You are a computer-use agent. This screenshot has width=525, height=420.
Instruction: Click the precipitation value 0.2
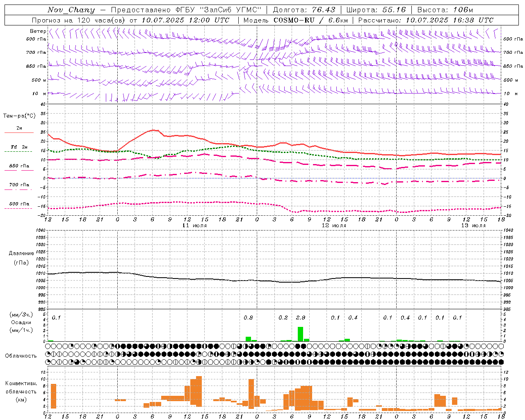283,317
